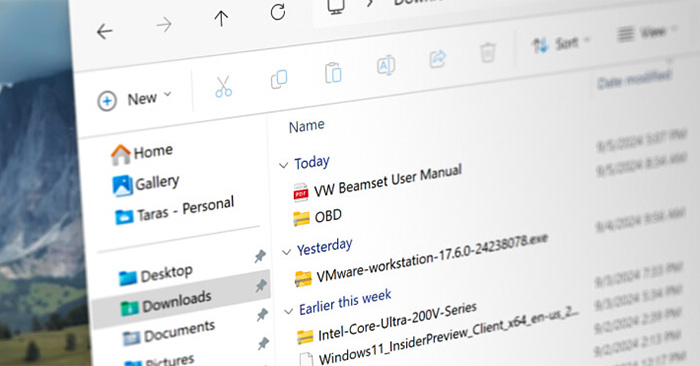Image resolution: width=700 pixels, height=366 pixels.
Task: Click the Downloads folder icon in sidebar
Action: pos(129,308)
